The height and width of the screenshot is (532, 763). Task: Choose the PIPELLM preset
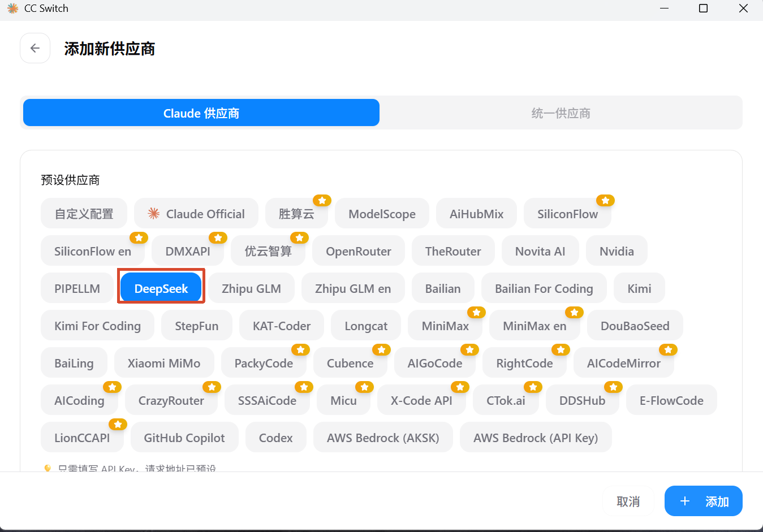(77, 288)
